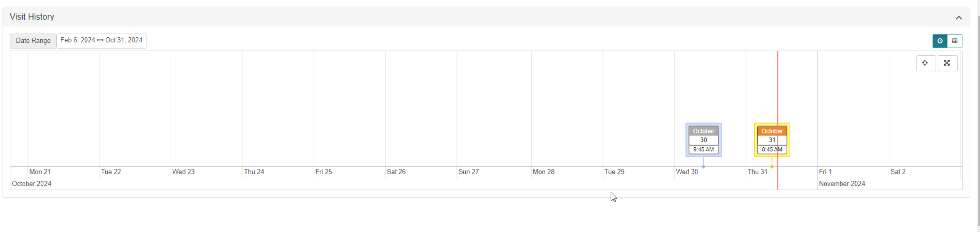Click the Visit History panel title

[32, 17]
